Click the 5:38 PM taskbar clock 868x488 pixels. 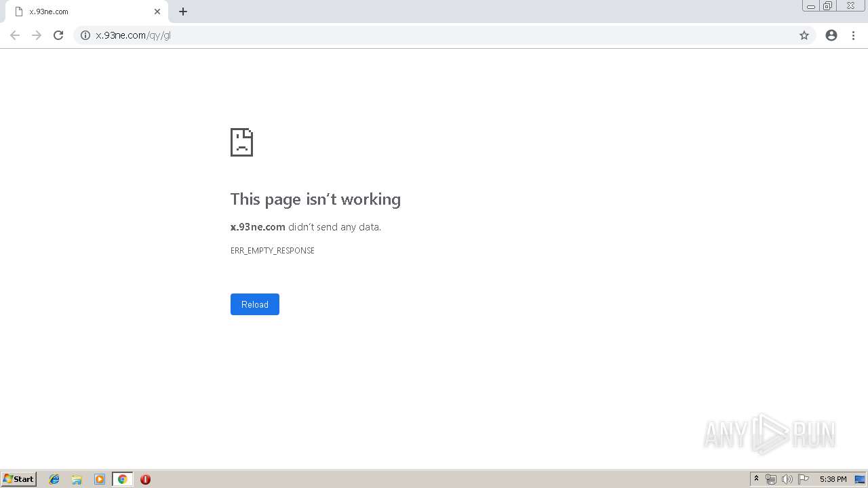click(833, 479)
